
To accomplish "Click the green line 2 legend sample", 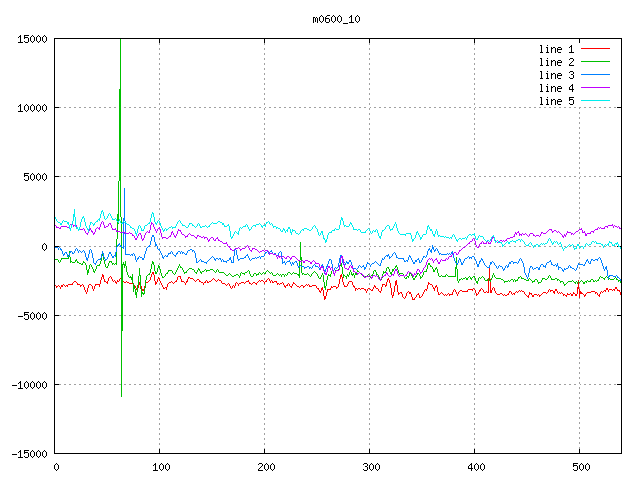I will click(x=595, y=62).
